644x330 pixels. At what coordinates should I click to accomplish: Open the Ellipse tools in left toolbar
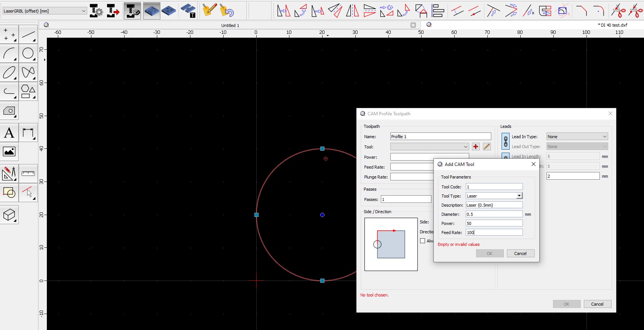point(9,72)
